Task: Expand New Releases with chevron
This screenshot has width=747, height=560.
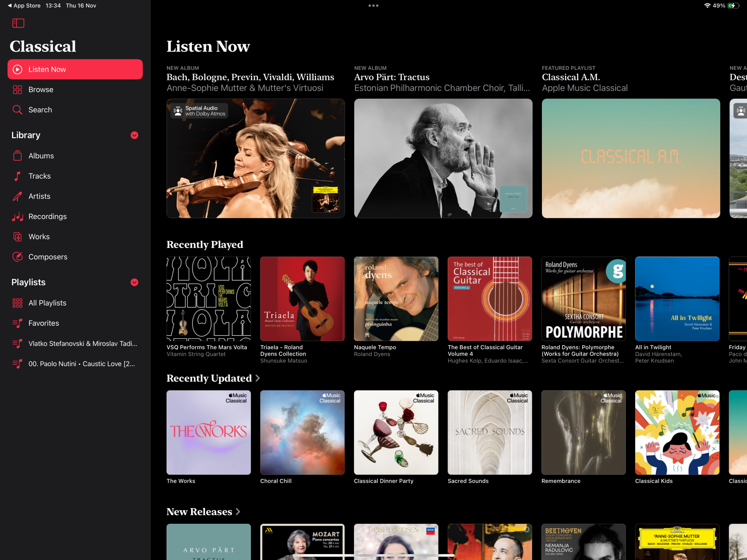Action: coord(238,512)
